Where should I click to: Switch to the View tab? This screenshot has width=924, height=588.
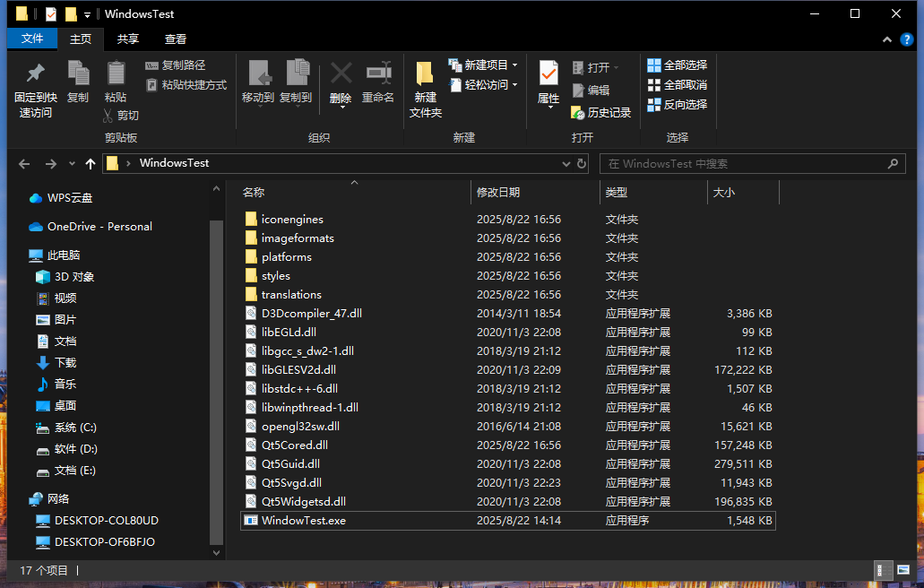tap(175, 39)
